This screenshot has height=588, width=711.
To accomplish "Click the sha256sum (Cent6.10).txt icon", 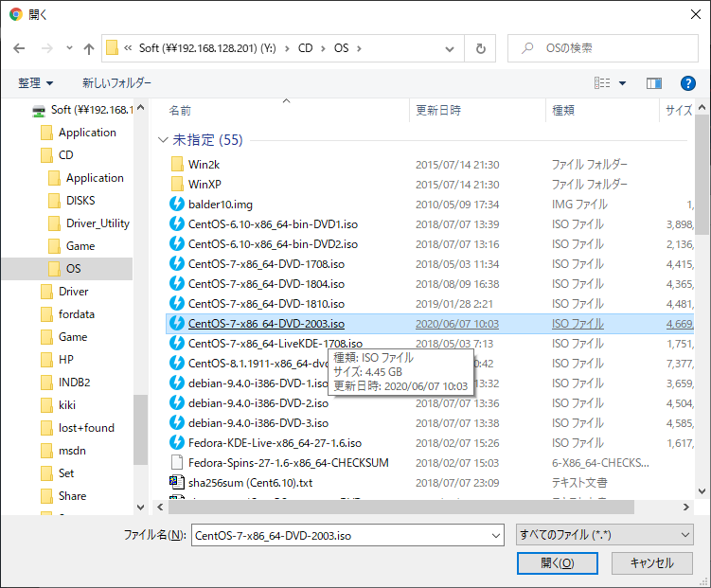I will coord(177,482).
